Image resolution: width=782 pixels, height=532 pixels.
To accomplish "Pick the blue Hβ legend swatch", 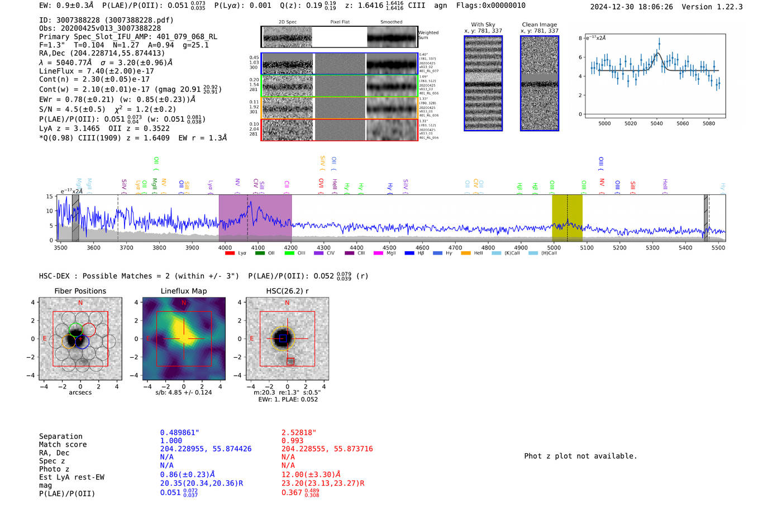I will pyautogui.click(x=409, y=253).
